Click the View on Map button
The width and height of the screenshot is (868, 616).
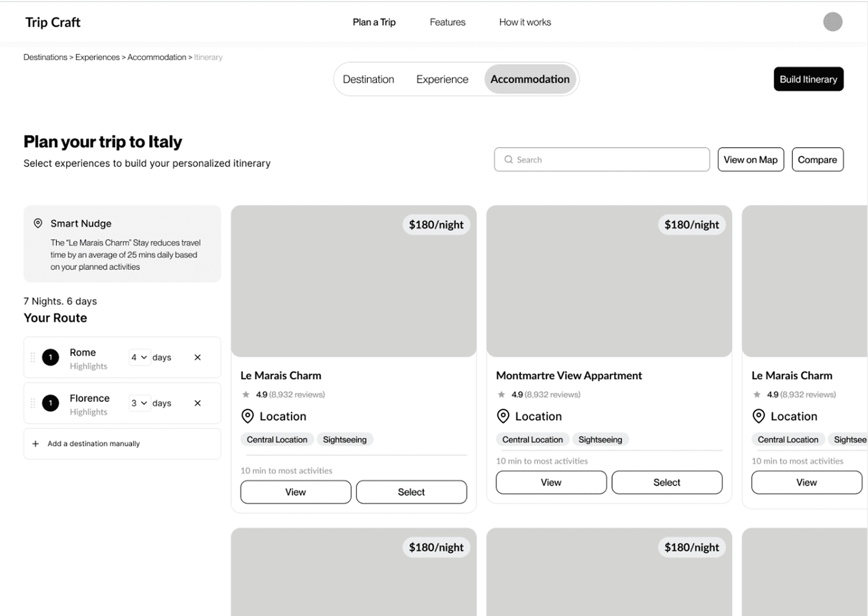coord(750,160)
